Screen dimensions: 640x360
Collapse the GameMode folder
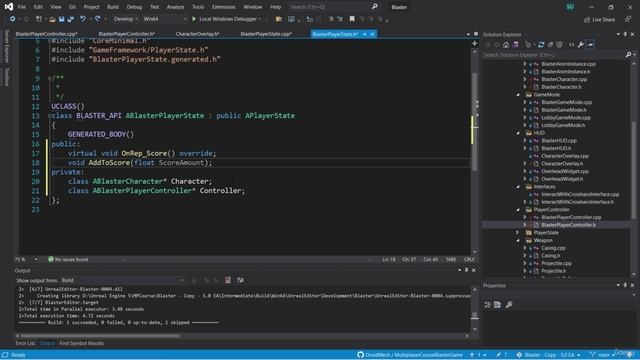(518, 95)
